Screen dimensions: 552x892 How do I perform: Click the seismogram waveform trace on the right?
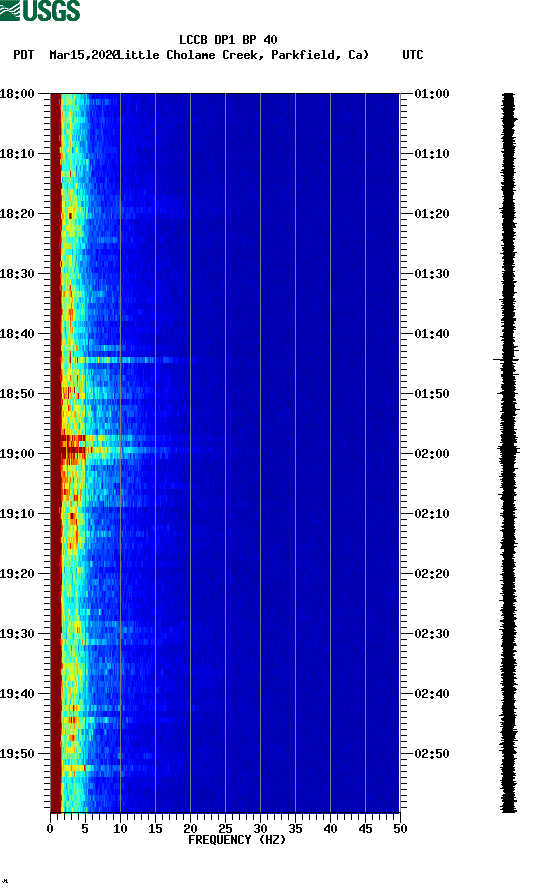click(x=508, y=453)
